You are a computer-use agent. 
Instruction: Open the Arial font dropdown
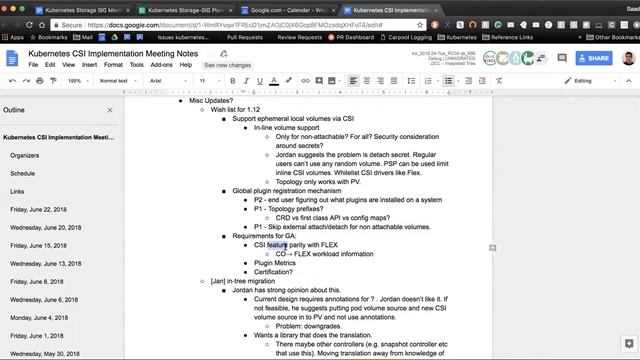tap(168, 81)
